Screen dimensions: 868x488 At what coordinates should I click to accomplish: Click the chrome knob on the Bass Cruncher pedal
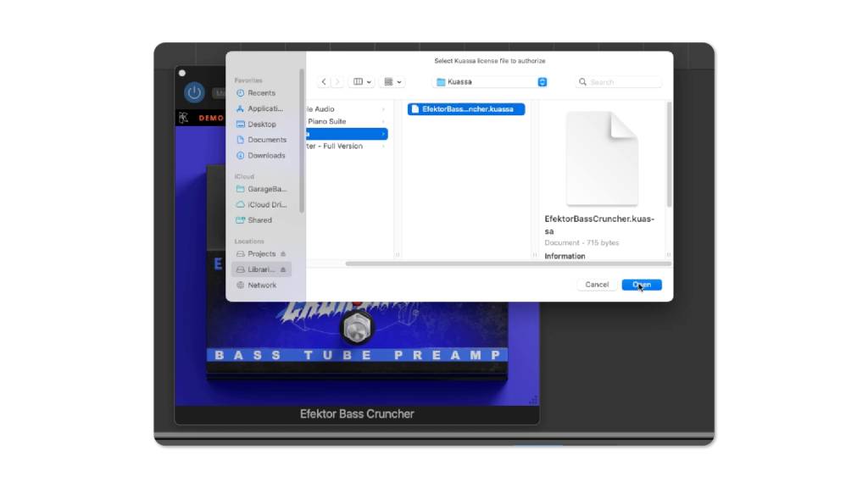[358, 329]
